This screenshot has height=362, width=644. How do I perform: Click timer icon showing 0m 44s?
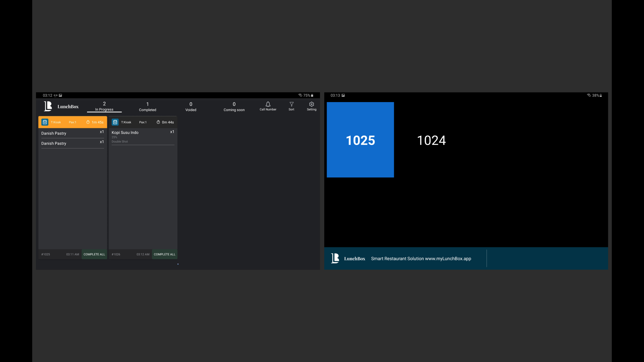(x=158, y=122)
